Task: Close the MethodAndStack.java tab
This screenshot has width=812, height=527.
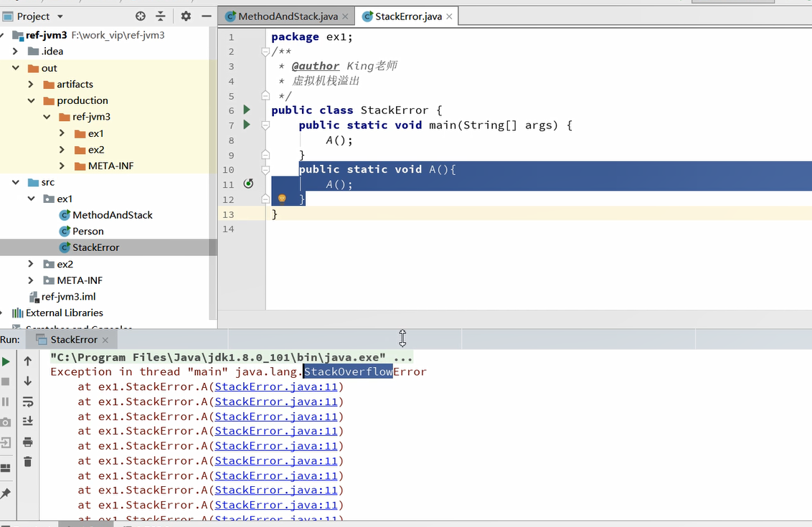Action: click(x=346, y=16)
